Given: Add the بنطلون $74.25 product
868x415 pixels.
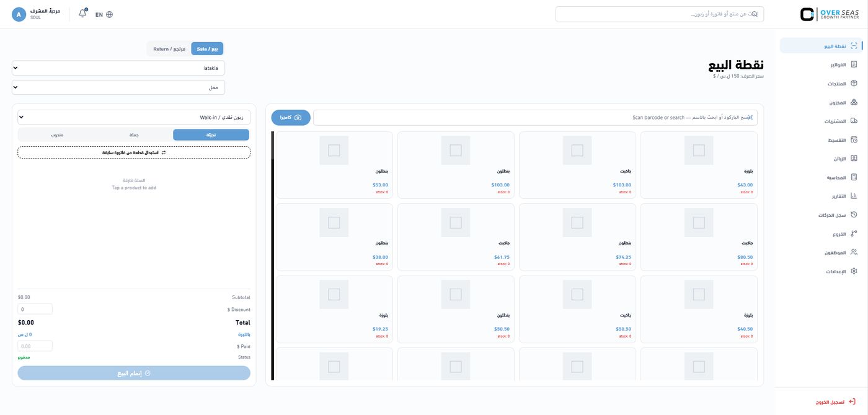Looking at the screenshot, I should coord(577,237).
